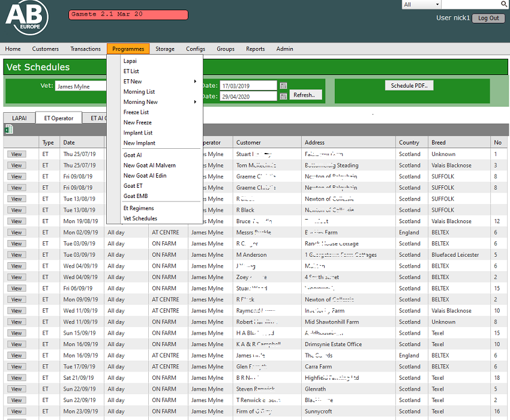Click the top search text box
Screen dimensions: 510x420
point(470,4)
